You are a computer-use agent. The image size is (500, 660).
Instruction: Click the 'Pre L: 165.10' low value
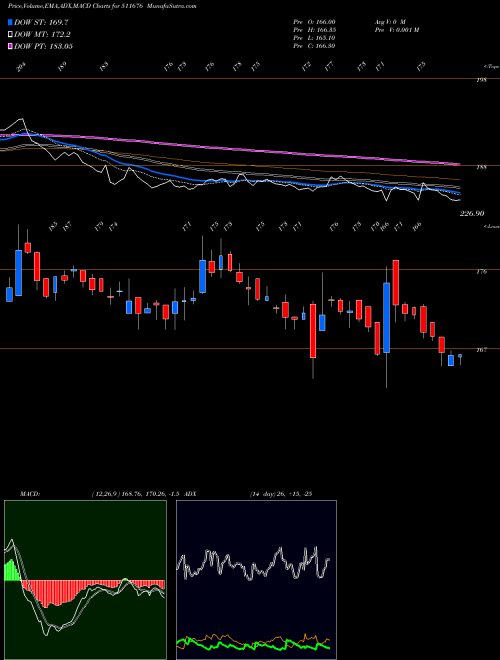click(x=314, y=38)
